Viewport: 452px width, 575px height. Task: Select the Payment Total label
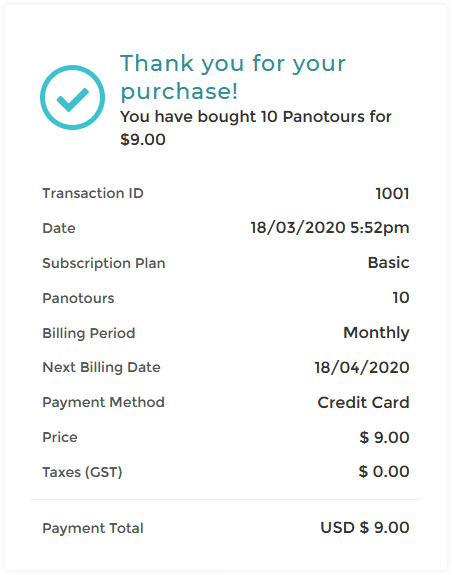tap(93, 528)
